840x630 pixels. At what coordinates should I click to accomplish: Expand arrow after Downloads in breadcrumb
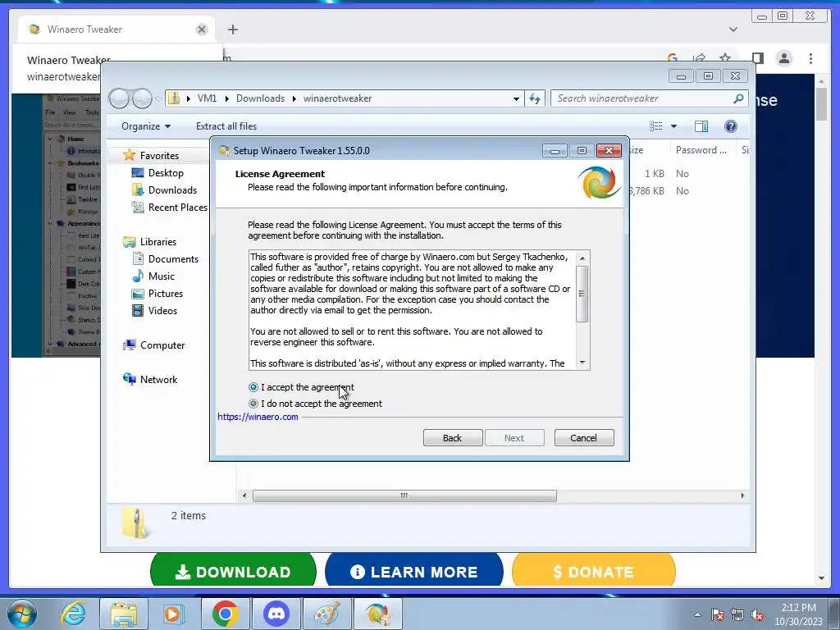[294, 98]
